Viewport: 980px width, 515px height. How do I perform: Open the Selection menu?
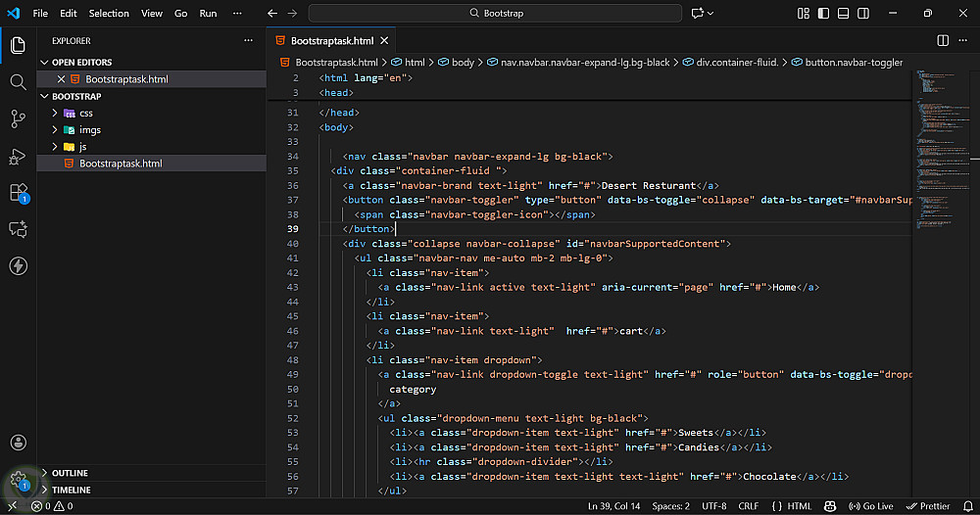coord(109,14)
